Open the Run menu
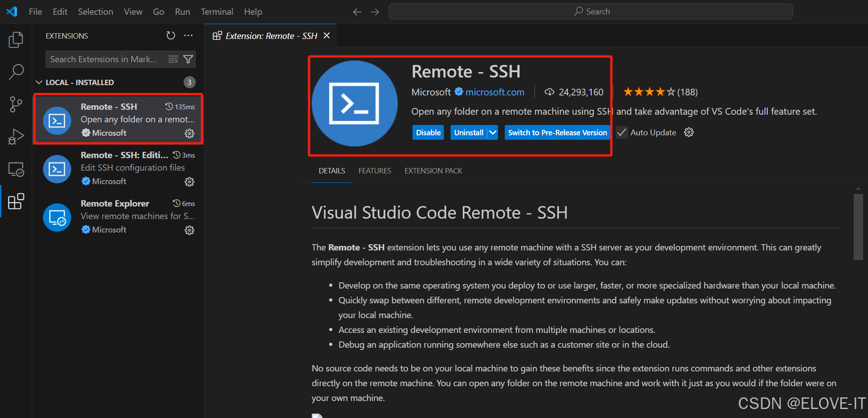The image size is (868, 418). click(182, 12)
